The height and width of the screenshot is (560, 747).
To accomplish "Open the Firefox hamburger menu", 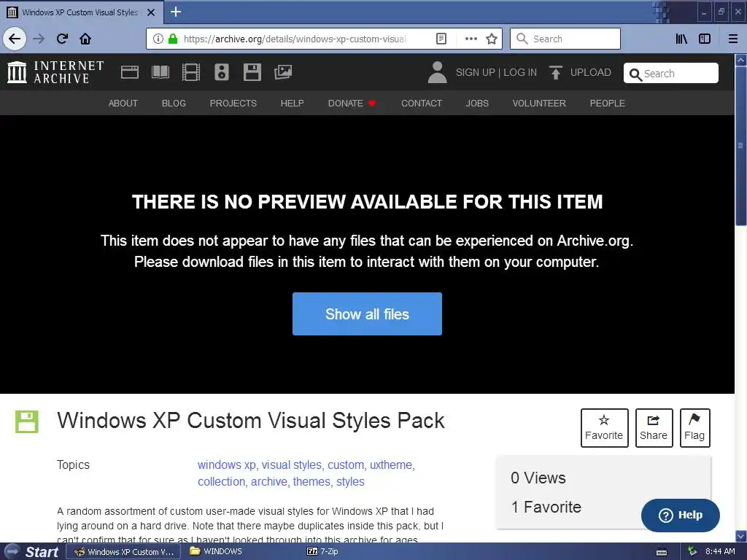I will (x=732, y=39).
